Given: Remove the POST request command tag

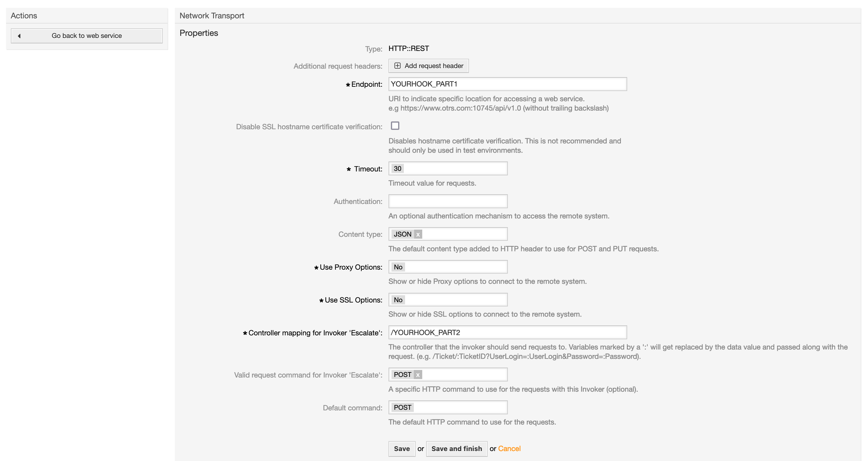Looking at the screenshot, I should tap(417, 375).
